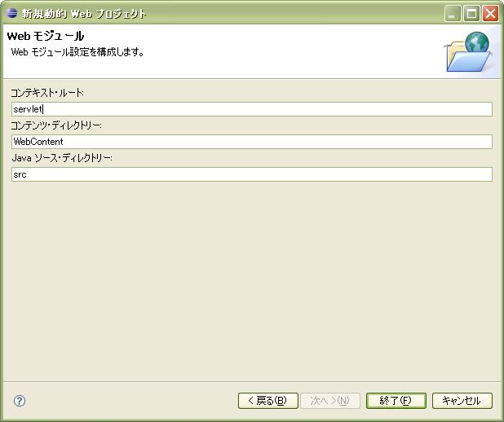The image size is (504, 422).
Task: Focus the context root field containing servlet
Action: [x=251, y=109]
